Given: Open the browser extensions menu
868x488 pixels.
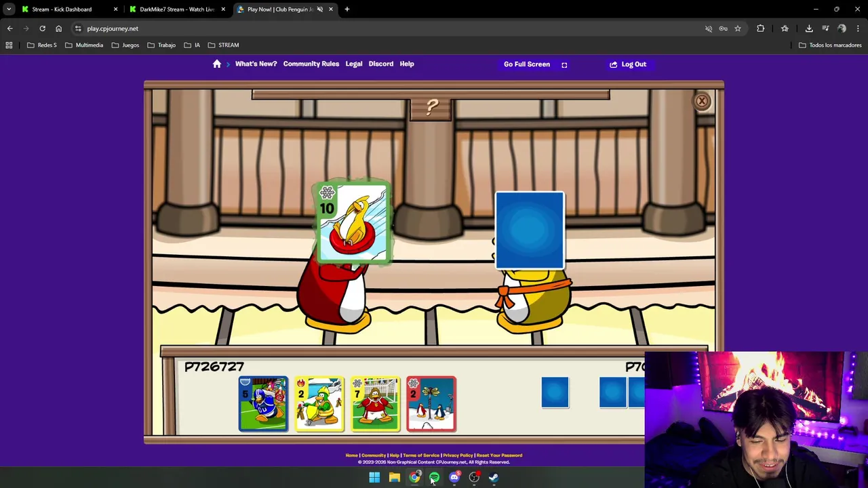Looking at the screenshot, I should coord(760,28).
